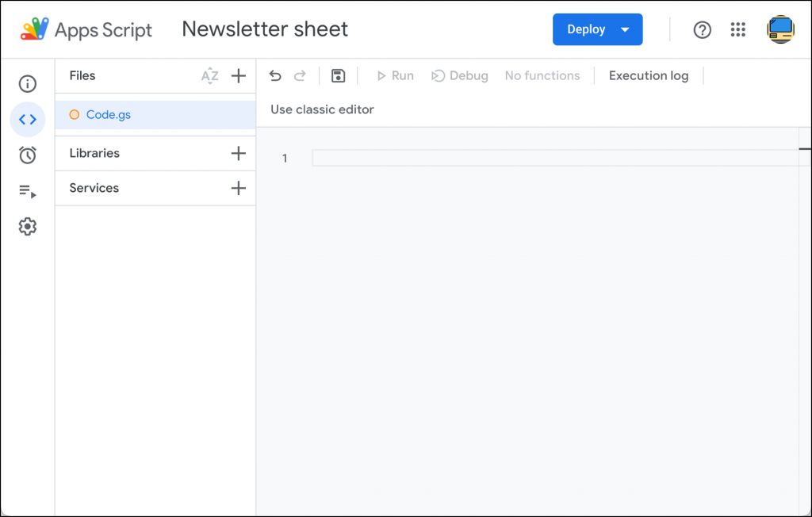Add a new file to the project
This screenshot has width=812, height=517.
pyautogui.click(x=239, y=75)
